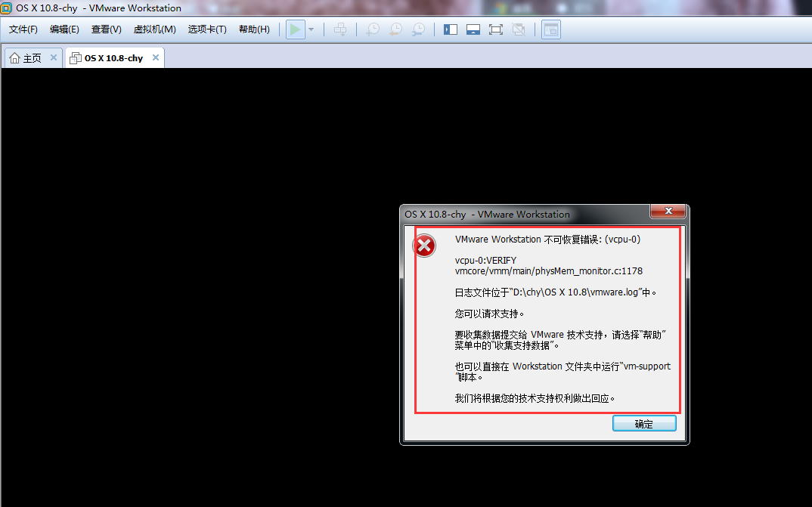Click the vcpu-0:VERIFY text line
Viewport: 812px width, 507px height.
pyautogui.click(x=485, y=260)
